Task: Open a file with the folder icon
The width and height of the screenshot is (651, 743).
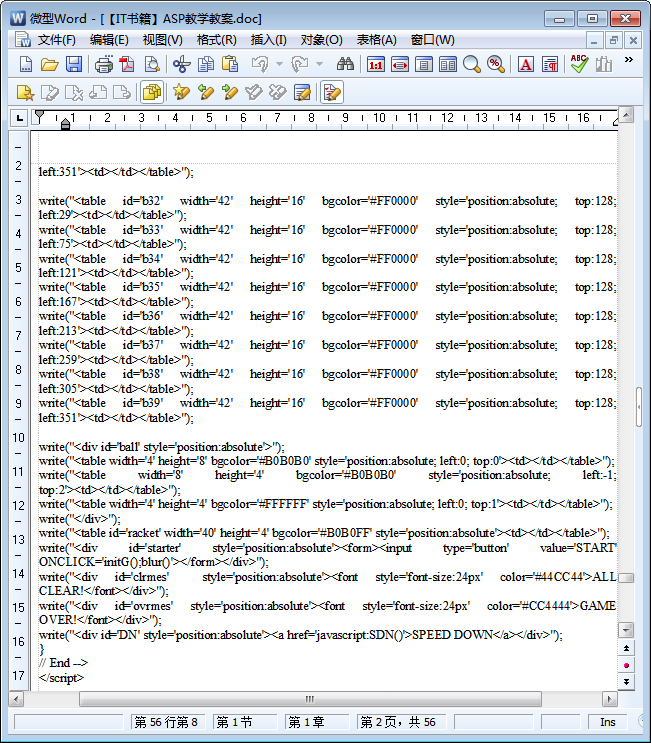Action: point(49,64)
